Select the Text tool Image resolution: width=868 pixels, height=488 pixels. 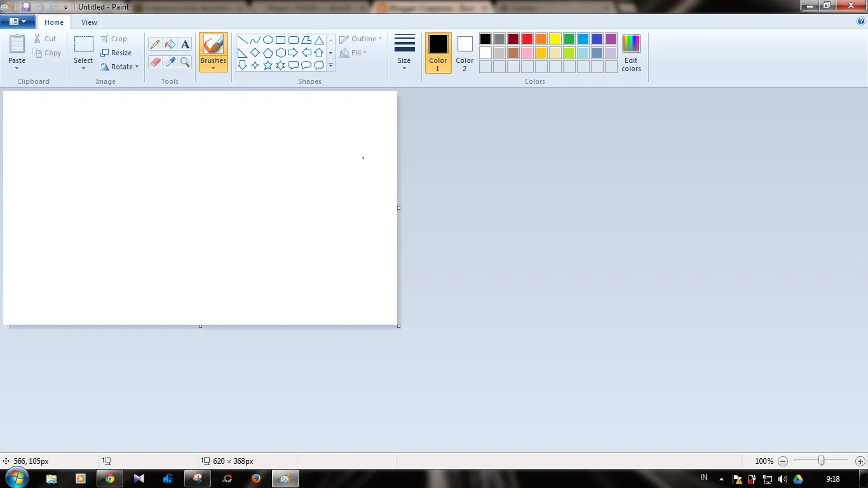pyautogui.click(x=185, y=44)
